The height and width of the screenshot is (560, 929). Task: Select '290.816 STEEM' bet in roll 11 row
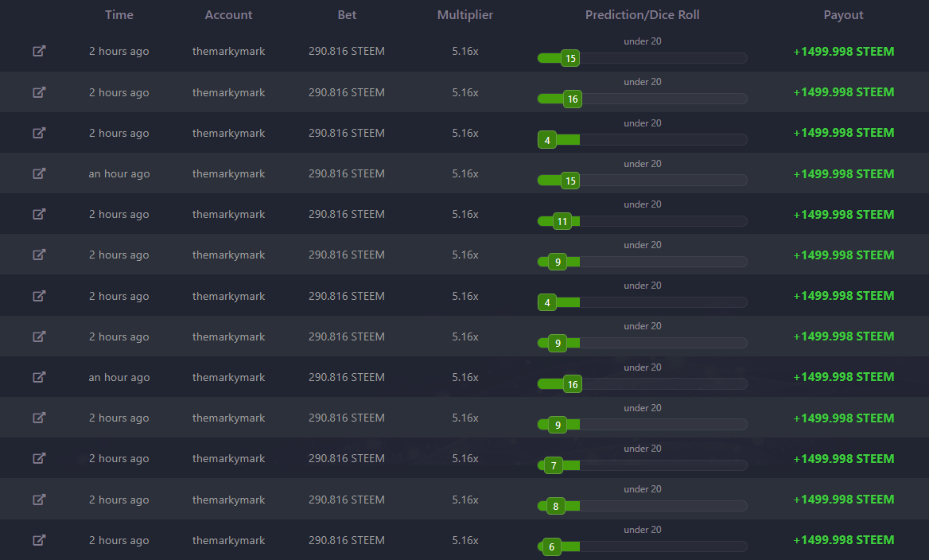[347, 214]
